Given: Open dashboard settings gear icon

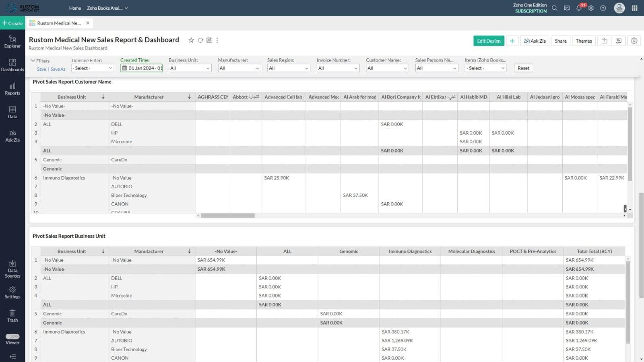Looking at the screenshot, I should [634, 41].
